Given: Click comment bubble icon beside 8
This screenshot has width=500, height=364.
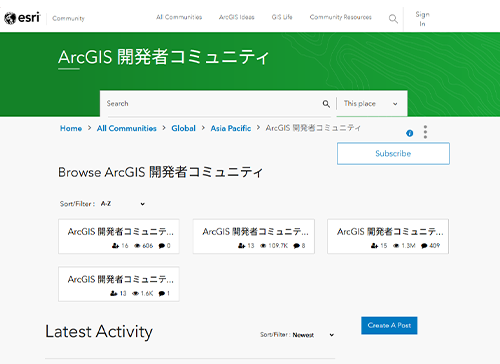Looking at the screenshot, I should point(296,246).
